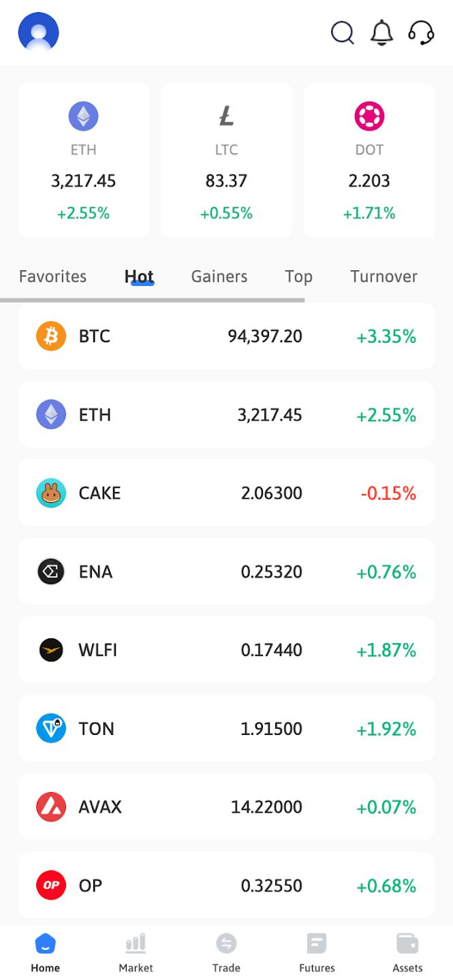
Task: Open the Turnover tab
Action: click(x=384, y=276)
